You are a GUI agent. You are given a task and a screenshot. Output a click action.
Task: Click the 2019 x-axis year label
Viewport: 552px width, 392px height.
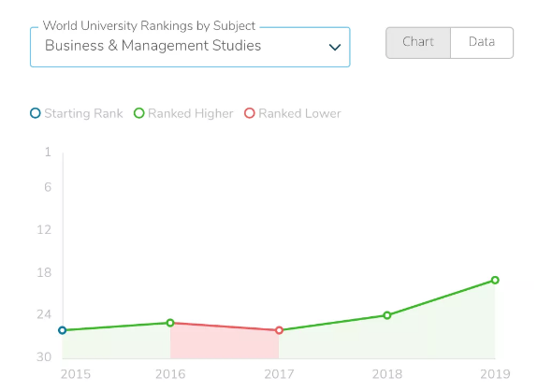[x=495, y=374]
